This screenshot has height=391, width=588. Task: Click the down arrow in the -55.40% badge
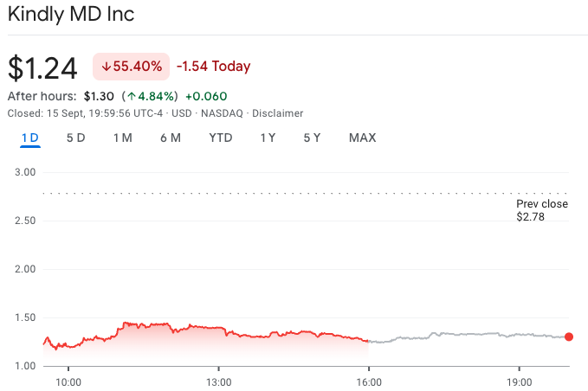click(x=107, y=67)
